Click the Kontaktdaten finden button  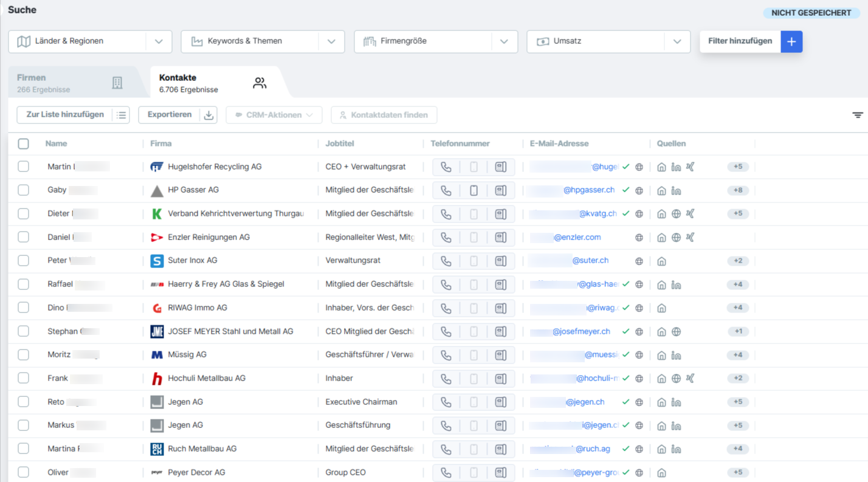click(384, 115)
